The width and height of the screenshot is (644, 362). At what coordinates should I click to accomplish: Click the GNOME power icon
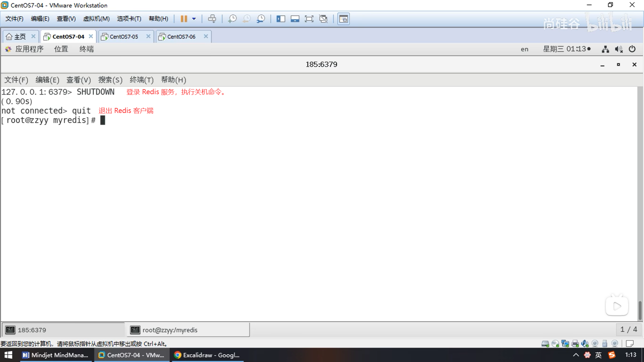(x=632, y=49)
